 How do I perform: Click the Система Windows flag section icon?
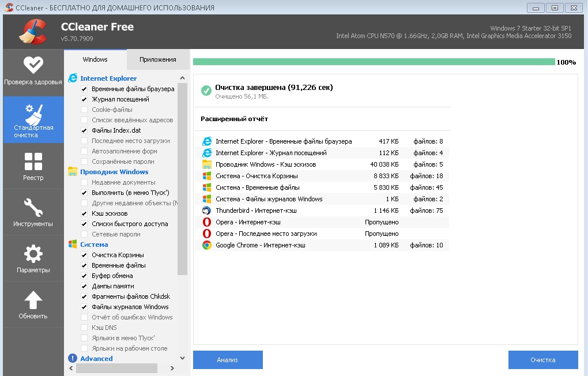pos(73,245)
